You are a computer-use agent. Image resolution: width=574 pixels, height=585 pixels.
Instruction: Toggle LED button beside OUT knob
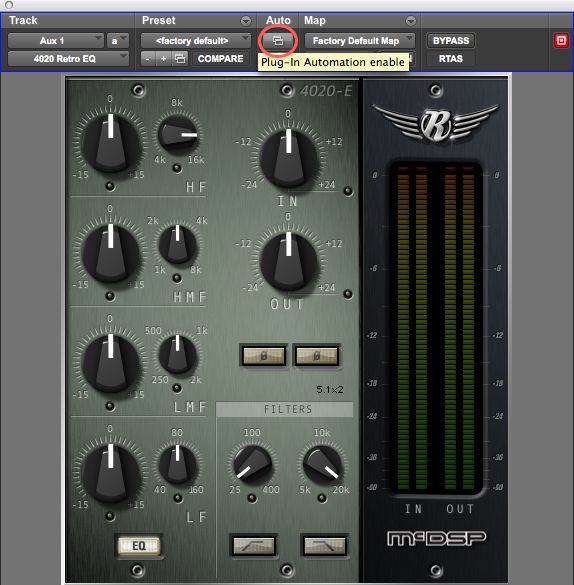click(348, 294)
